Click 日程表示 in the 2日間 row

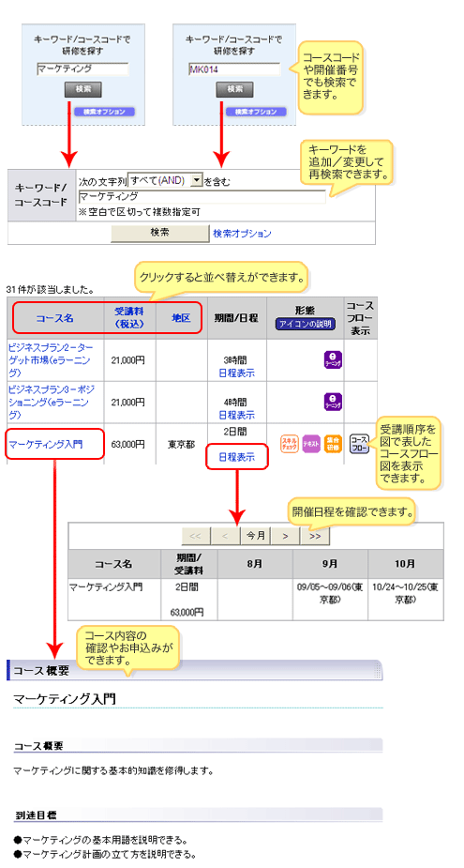pyautogui.click(x=237, y=457)
